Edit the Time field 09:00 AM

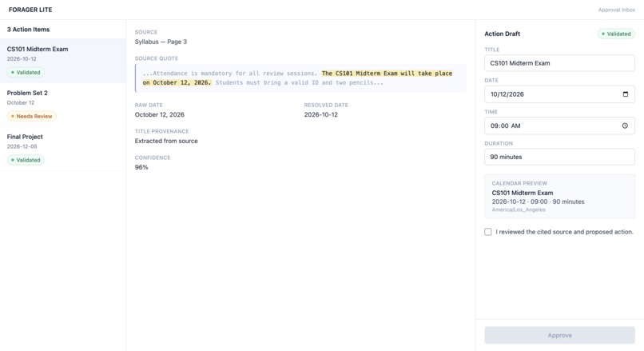pos(559,126)
